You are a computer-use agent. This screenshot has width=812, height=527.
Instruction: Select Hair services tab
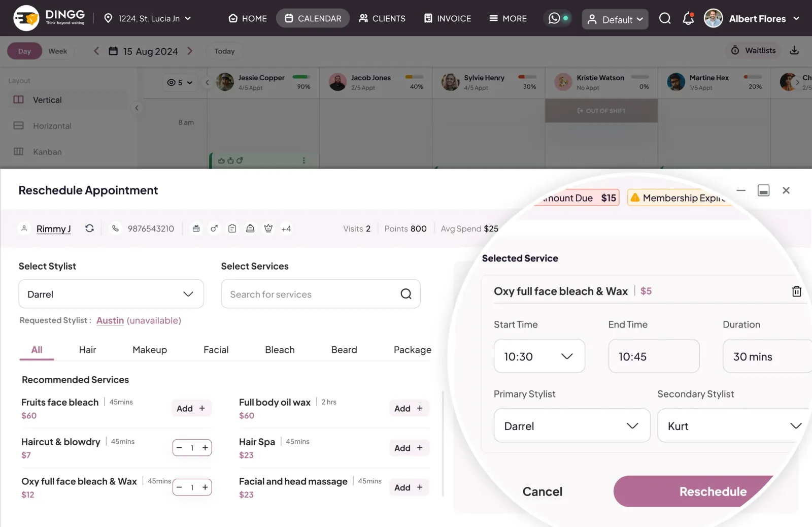pos(87,350)
